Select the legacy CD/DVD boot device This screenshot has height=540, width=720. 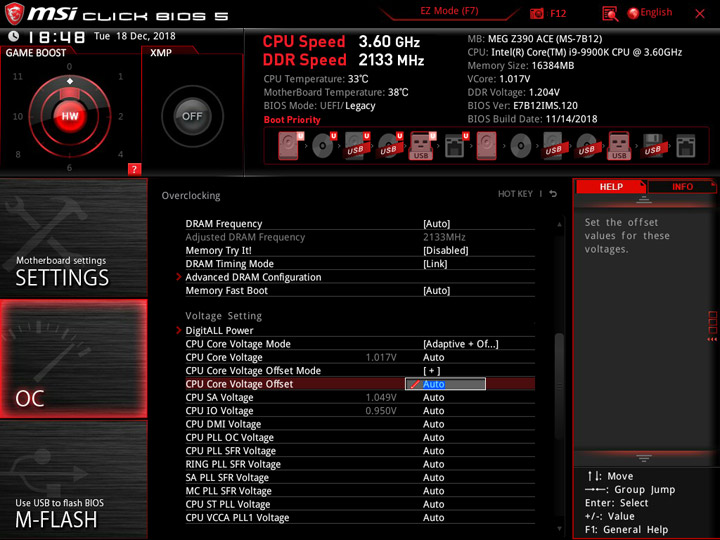(x=521, y=146)
